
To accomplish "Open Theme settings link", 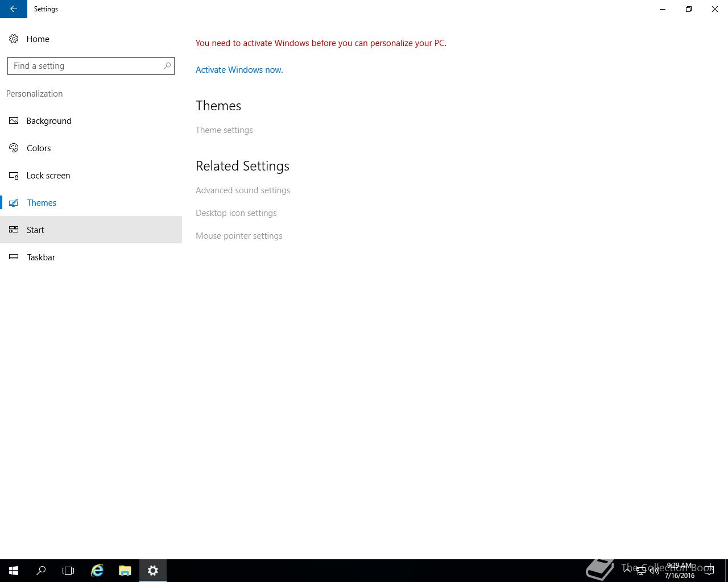I will [x=224, y=130].
